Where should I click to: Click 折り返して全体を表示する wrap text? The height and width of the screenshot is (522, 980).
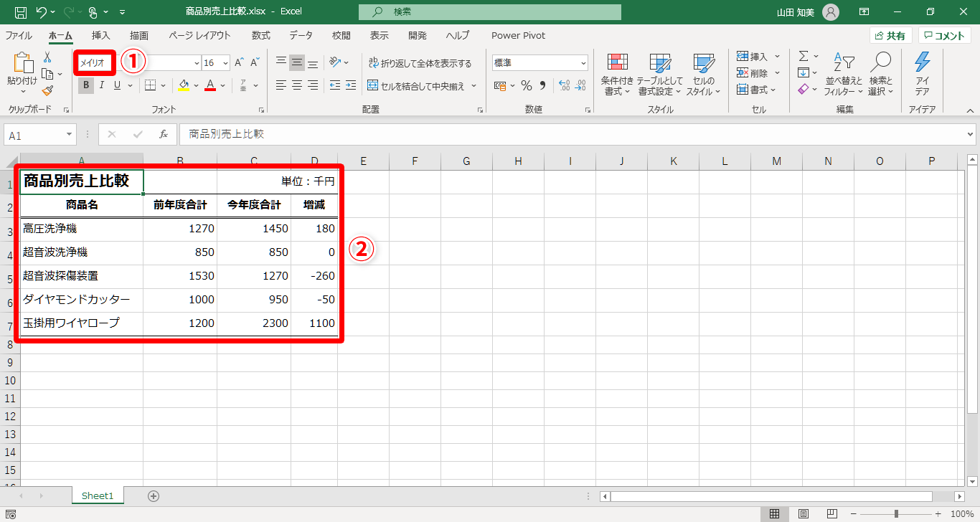(420, 63)
